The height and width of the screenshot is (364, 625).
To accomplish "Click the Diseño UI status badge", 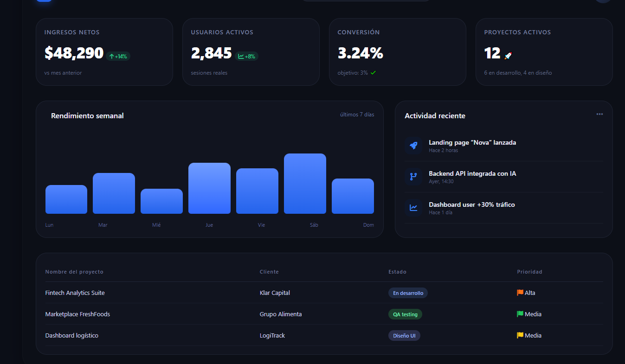I will 404,336.
